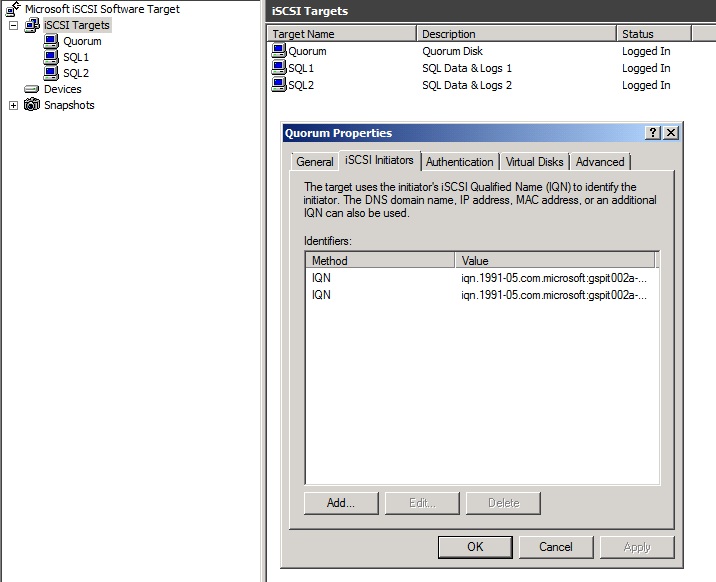The width and height of the screenshot is (716, 582).
Task: Select the second IQN identifier row
Action: point(482,295)
